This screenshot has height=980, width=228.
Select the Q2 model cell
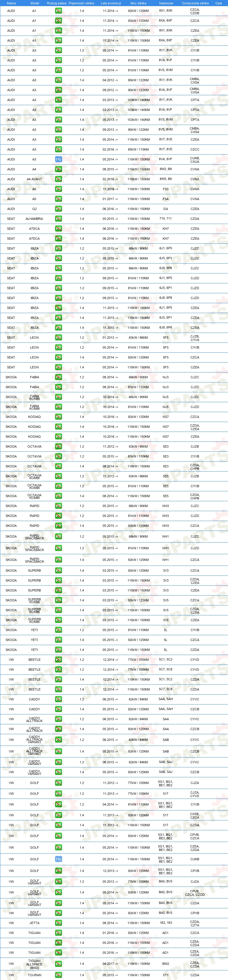[x=34, y=209]
